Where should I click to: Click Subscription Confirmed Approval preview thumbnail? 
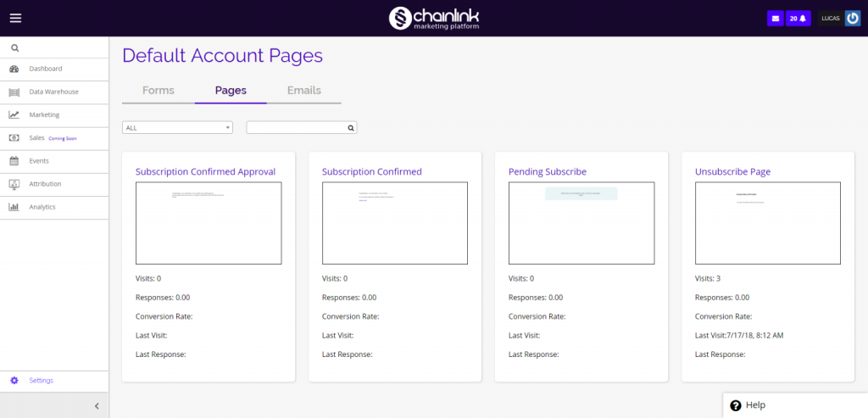[x=209, y=223]
